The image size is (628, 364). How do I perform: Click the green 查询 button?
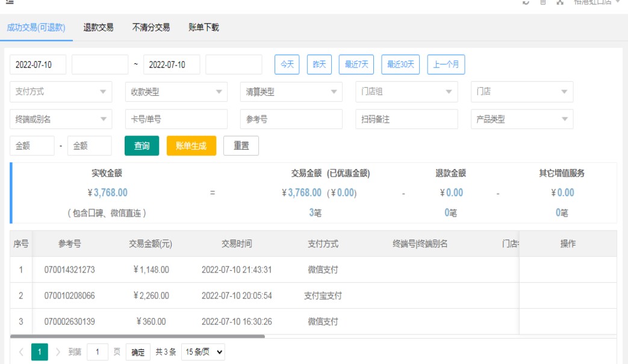pos(142,146)
